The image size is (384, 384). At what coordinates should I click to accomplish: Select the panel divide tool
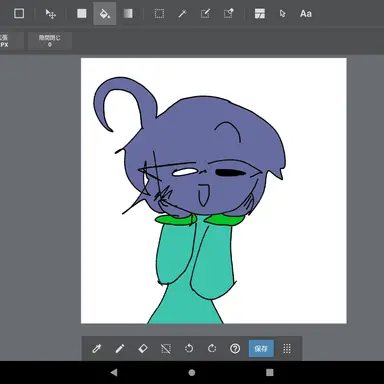click(x=260, y=14)
